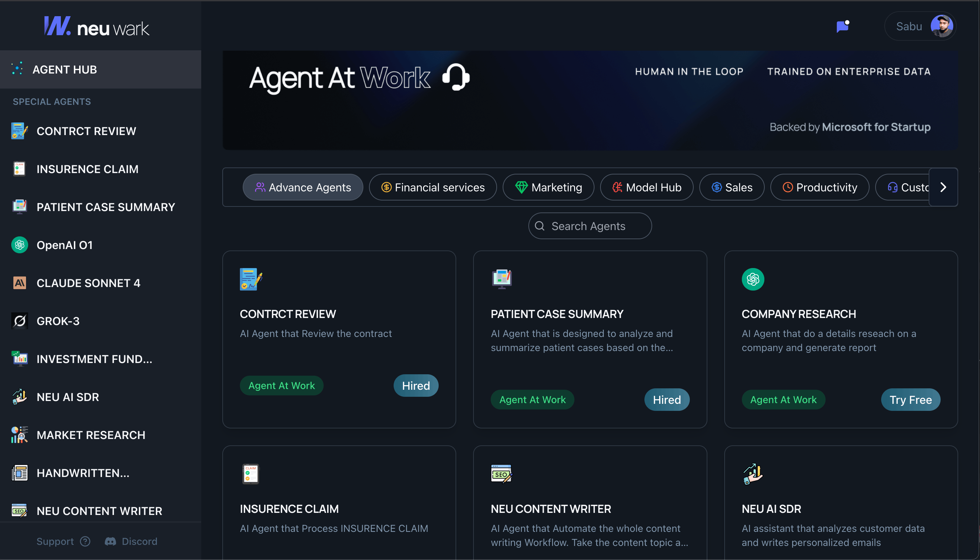Click the Neu AI SDR card hand icon

[753, 474]
